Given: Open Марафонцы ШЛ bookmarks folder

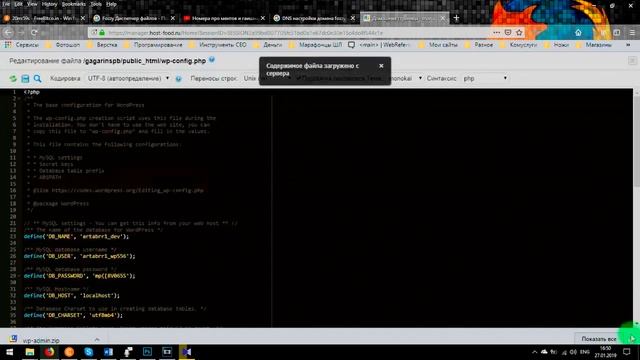Looking at the screenshot, I should point(316,45).
